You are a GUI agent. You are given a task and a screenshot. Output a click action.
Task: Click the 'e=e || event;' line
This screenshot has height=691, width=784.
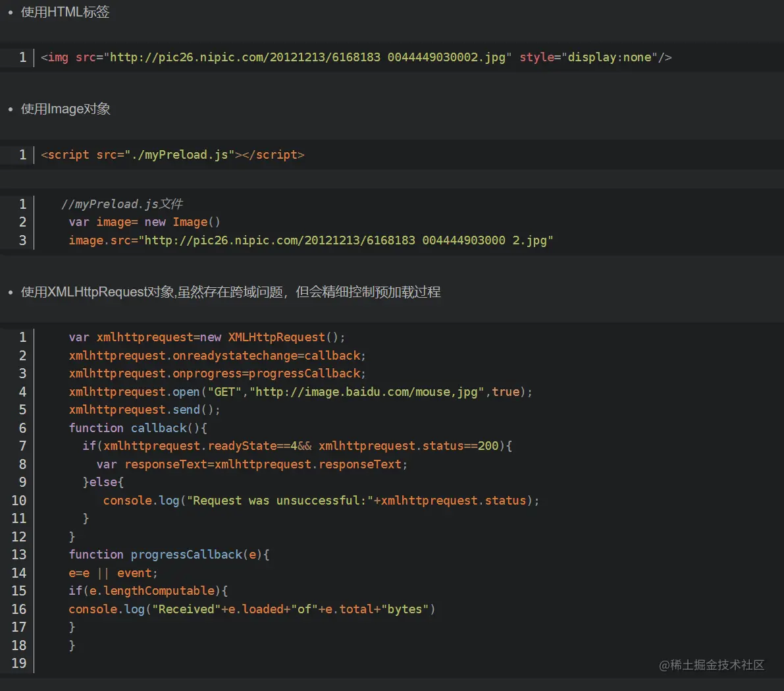point(113,573)
